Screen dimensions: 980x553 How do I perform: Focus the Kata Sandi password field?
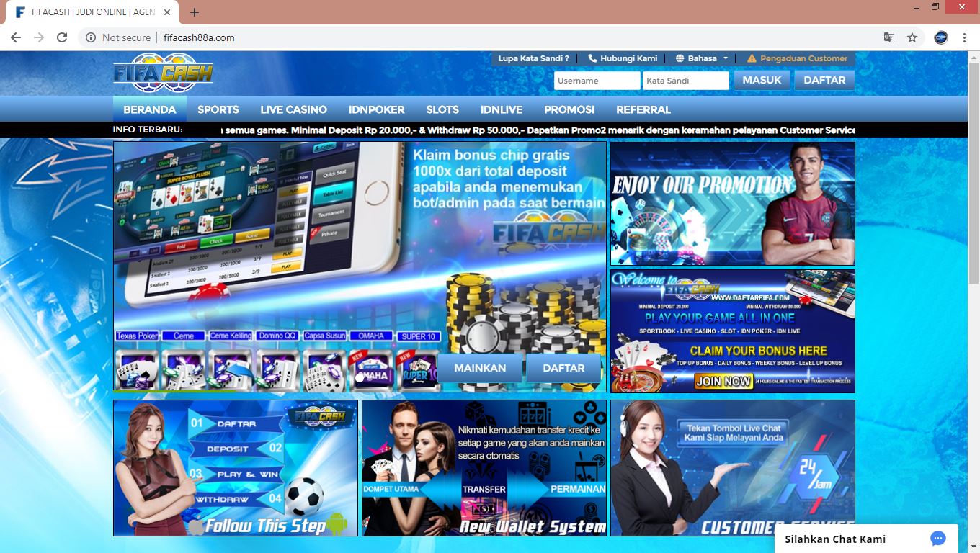click(685, 81)
